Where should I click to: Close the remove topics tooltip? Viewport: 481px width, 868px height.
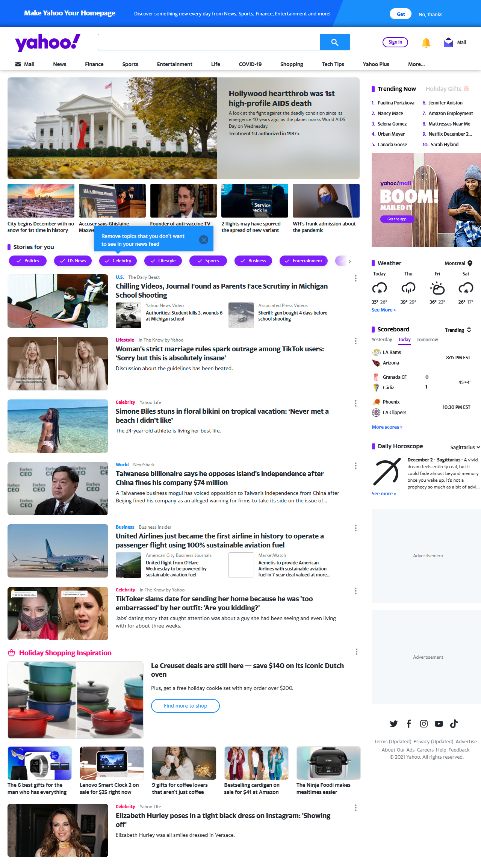coord(204,240)
